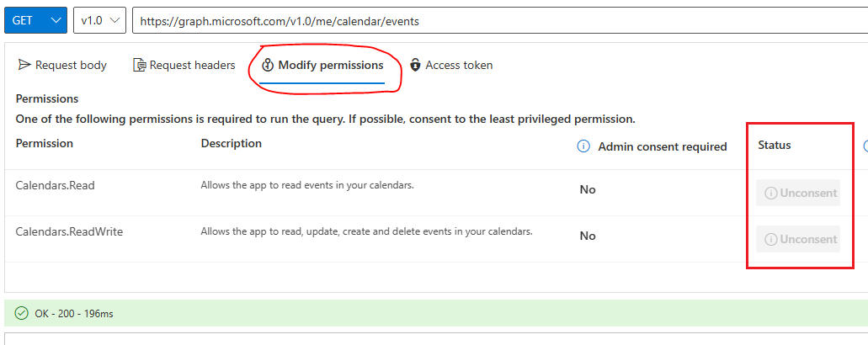Open the GET method dropdown
This screenshot has width=868, height=345.
36,20
